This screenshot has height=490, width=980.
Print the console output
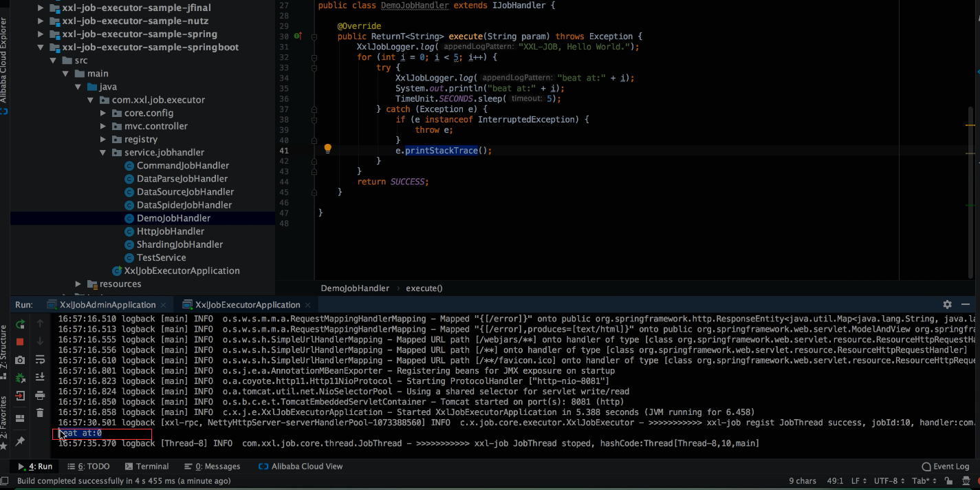(40, 395)
